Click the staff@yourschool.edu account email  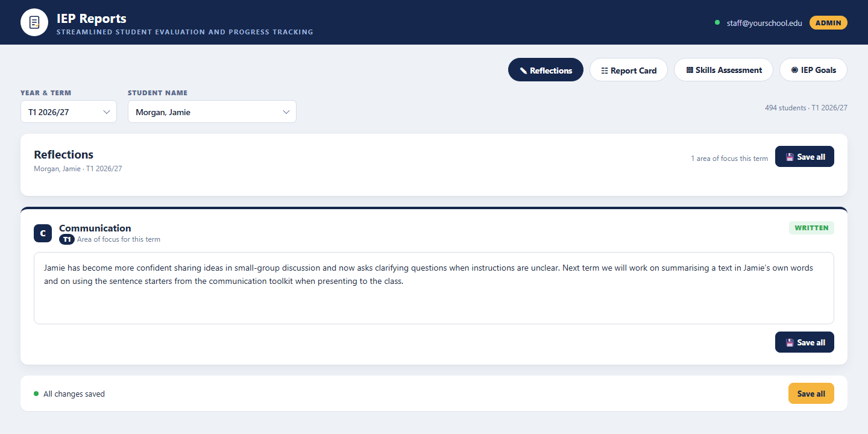click(x=764, y=23)
